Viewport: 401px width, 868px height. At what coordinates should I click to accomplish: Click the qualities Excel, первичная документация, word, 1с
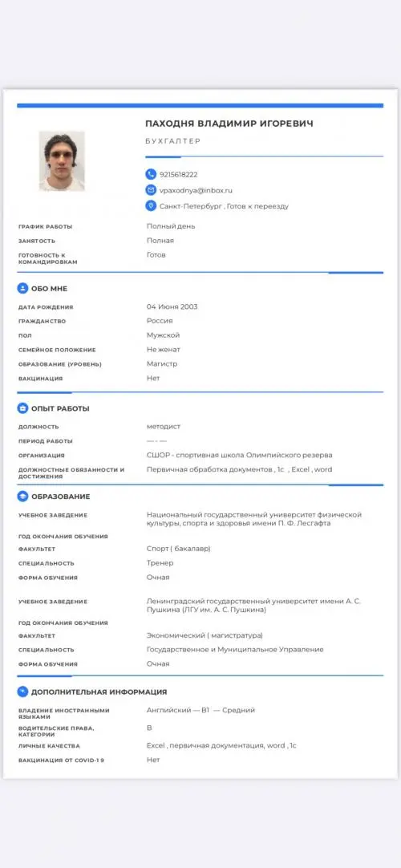point(221,745)
